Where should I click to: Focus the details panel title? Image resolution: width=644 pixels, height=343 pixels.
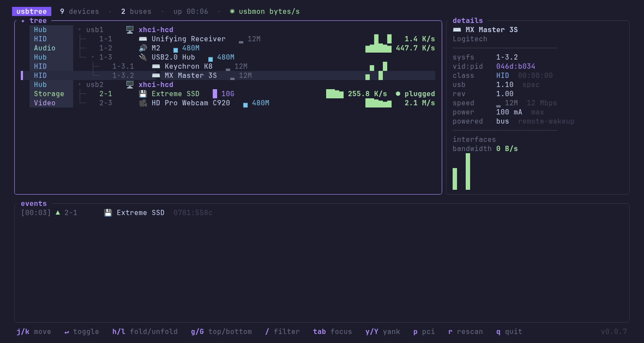click(x=468, y=21)
